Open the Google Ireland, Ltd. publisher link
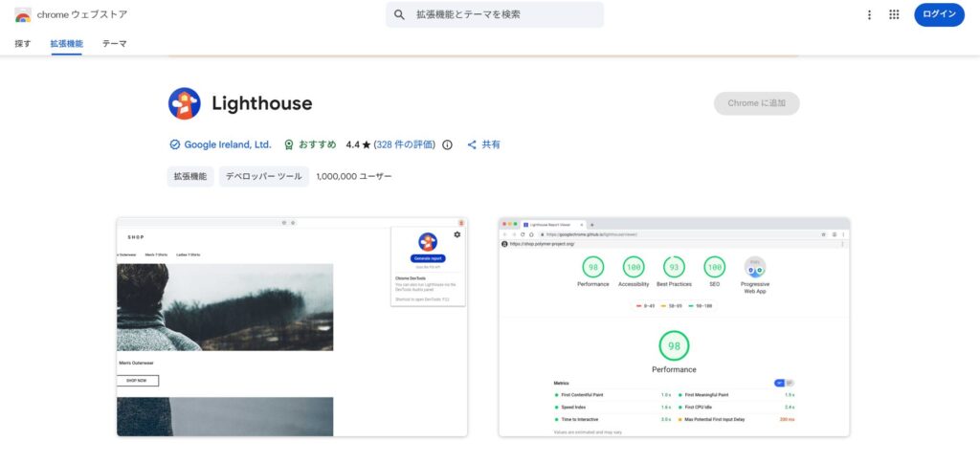Screen dimensions: 980x464 (228, 144)
